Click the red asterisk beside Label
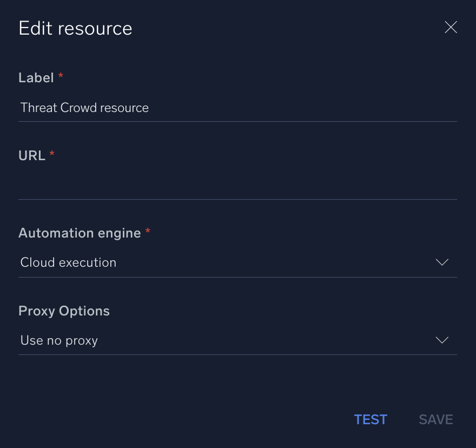The image size is (476, 448). point(61,77)
